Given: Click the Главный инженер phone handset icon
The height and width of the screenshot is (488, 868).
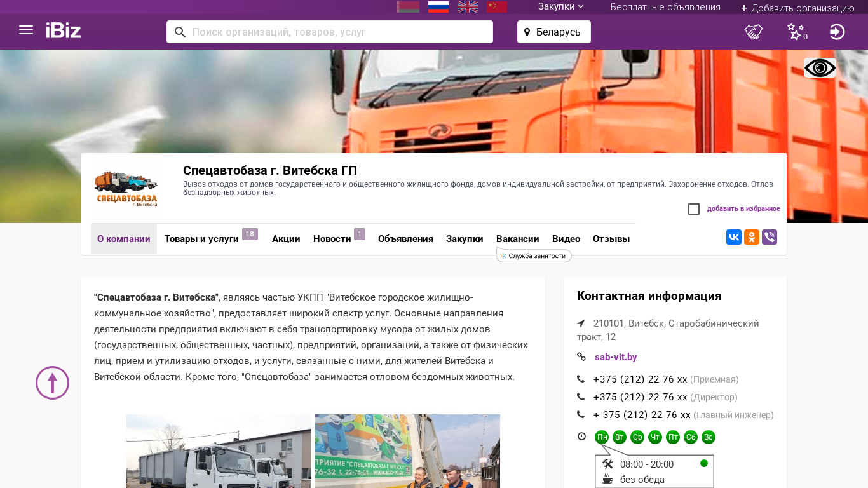Looking at the screenshot, I should [581, 415].
